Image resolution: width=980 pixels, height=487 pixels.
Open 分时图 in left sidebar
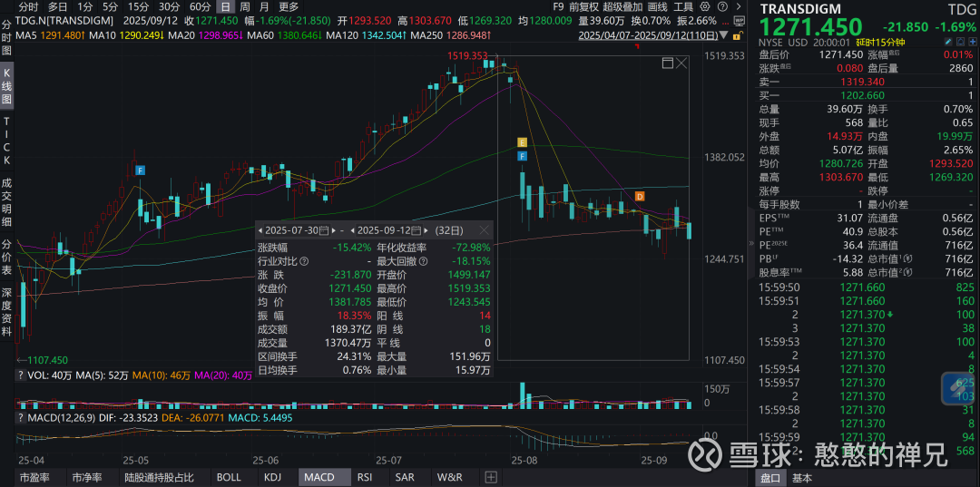pyautogui.click(x=7, y=37)
